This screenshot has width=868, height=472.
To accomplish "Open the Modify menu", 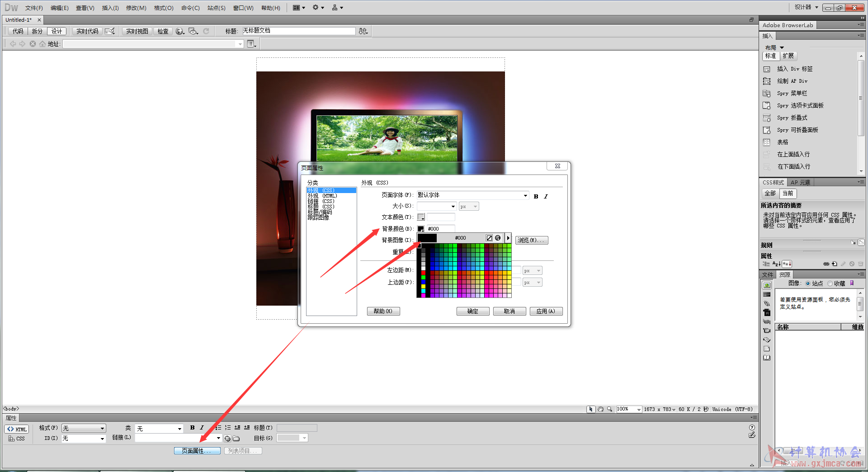I will click(x=136, y=8).
